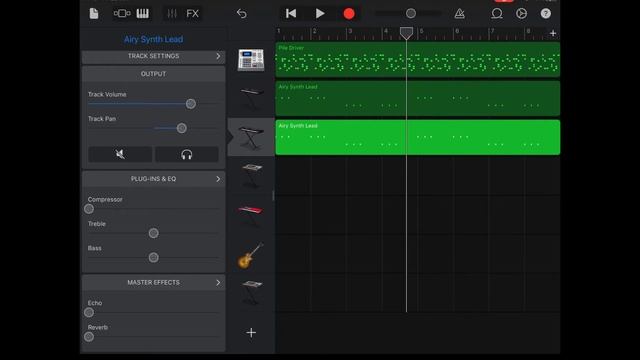Select the red keyboard track icon

click(251, 215)
